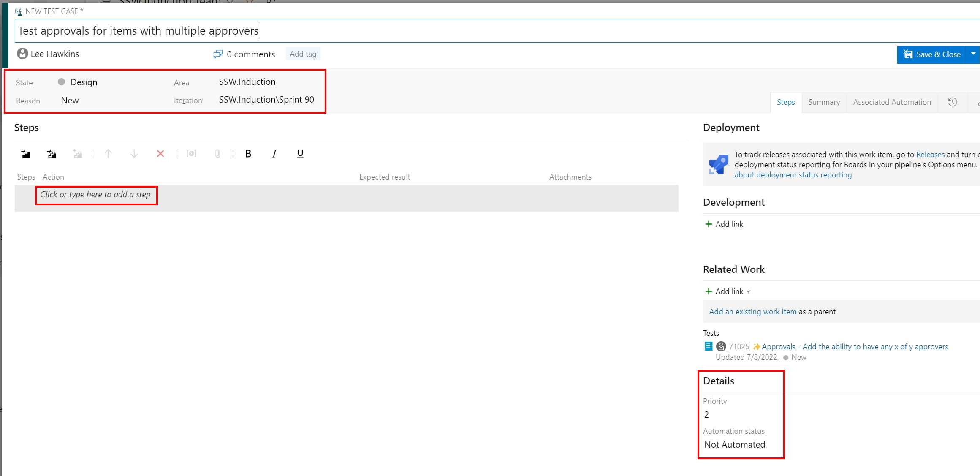Viewport: 980px width, 476px height.
Task: Click Insert shared steps icon
Action: point(52,154)
